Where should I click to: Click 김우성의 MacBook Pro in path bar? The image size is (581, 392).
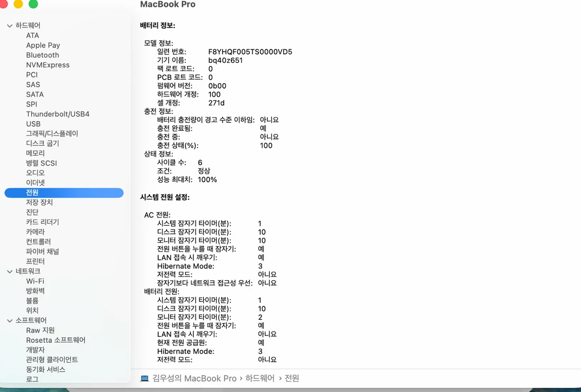[x=194, y=378]
